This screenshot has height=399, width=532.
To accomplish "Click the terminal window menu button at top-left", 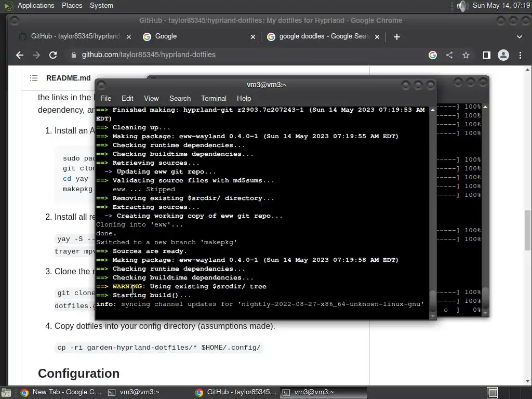I will coord(101,85).
